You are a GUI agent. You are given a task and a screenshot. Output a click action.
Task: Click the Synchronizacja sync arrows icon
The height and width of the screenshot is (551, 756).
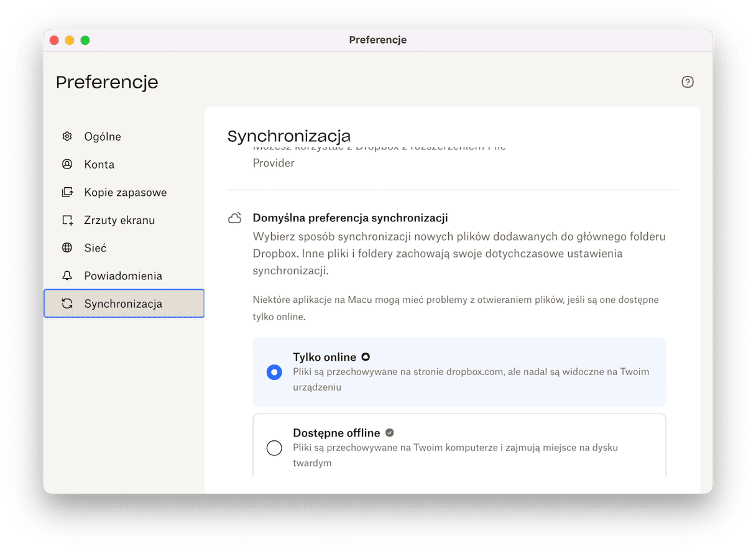point(67,303)
